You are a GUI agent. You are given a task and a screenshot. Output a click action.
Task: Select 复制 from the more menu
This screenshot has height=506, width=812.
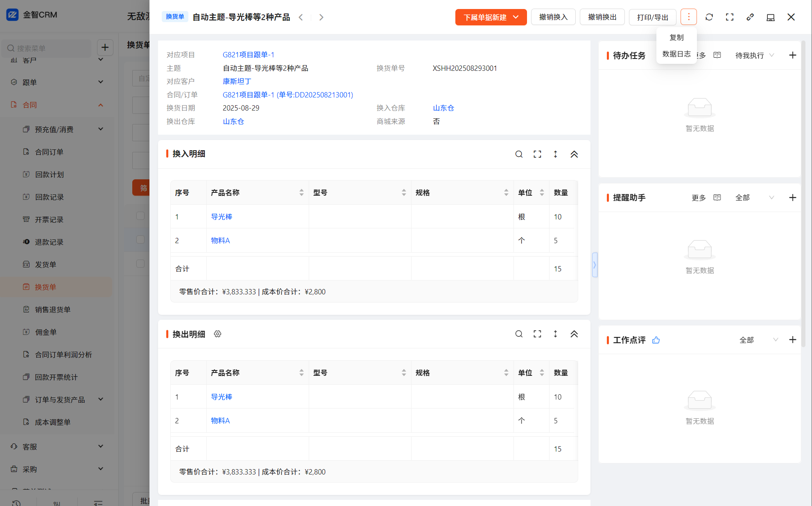tap(676, 37)
